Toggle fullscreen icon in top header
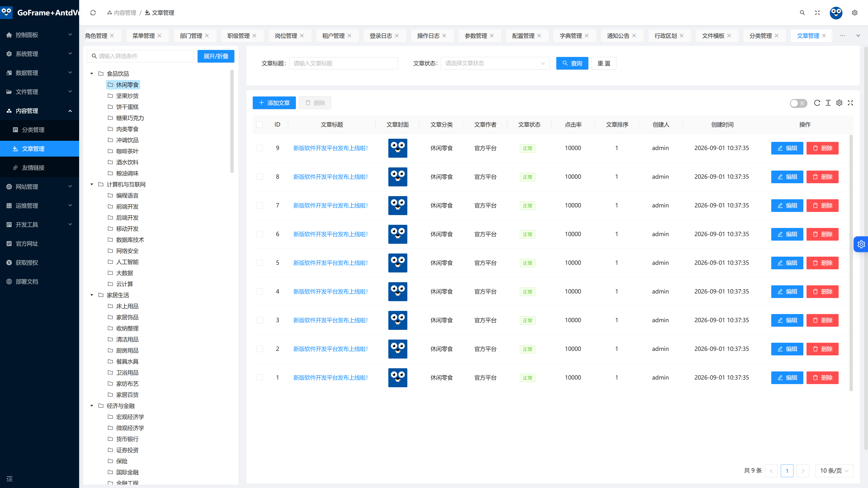The image size is (868, 488). click(x=817, y=13)
